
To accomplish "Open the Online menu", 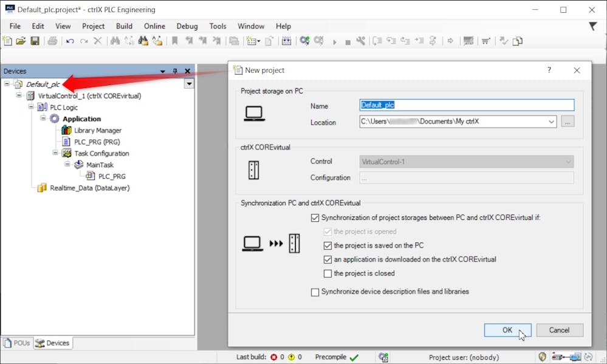I will [154, 26].
